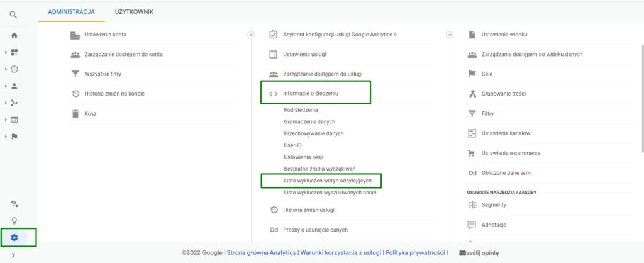Image resolution: width=644 pixels, height=263 pixels.
Task: Expand sidebar with bottom chevron arrow
Action: (14, 255)
